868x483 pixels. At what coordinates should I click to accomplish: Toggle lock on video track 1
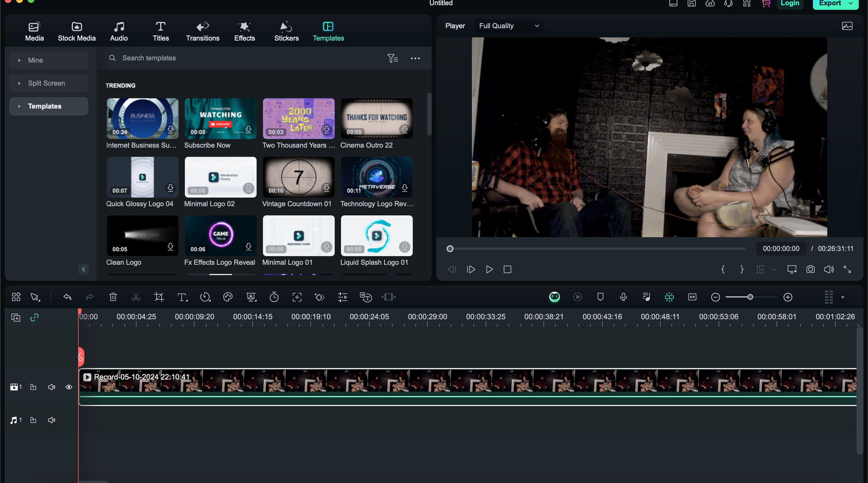[x=33, y=387]
